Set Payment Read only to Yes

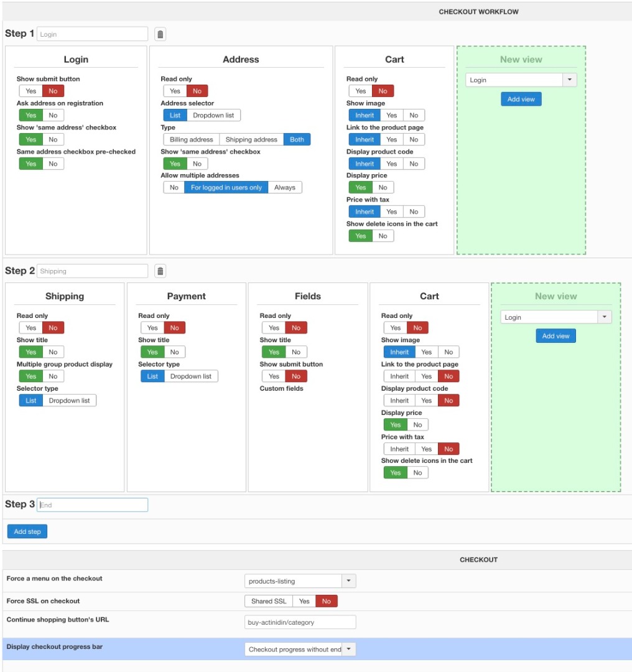[152, 328]
